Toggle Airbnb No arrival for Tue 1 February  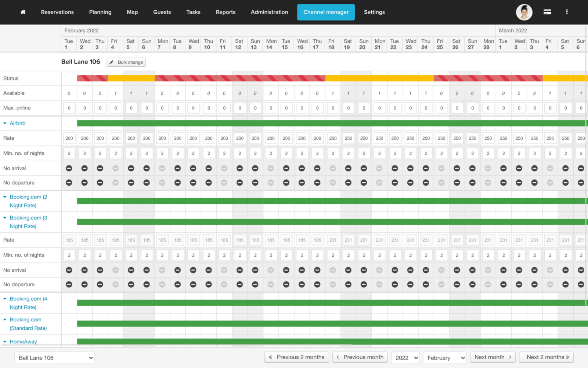(69, 168)
